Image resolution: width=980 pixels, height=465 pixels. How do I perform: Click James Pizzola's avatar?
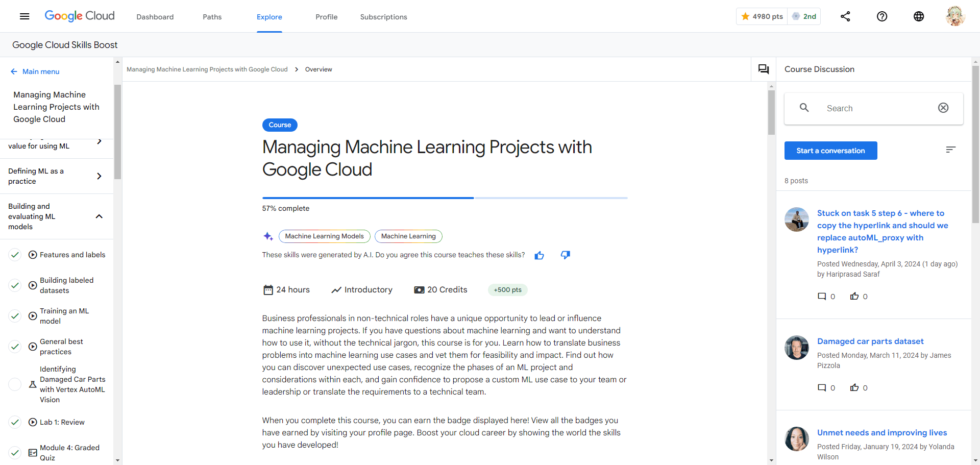797,348
